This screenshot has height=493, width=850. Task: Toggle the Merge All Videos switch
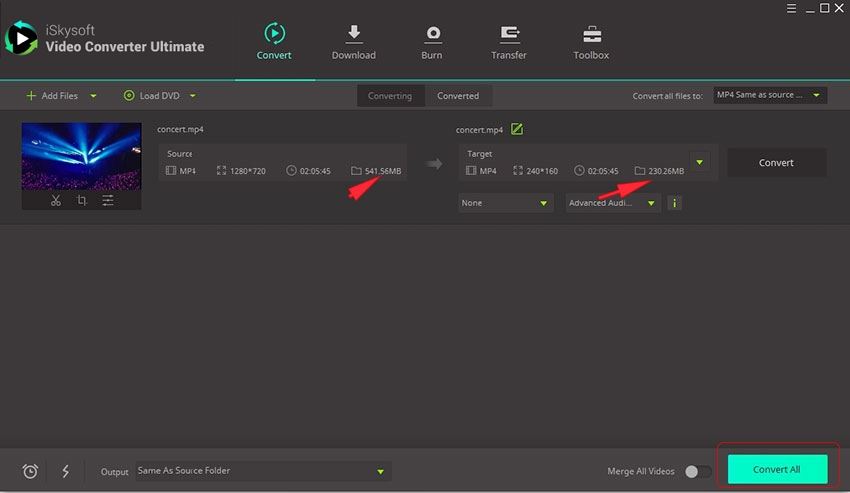tap(698, 471)
